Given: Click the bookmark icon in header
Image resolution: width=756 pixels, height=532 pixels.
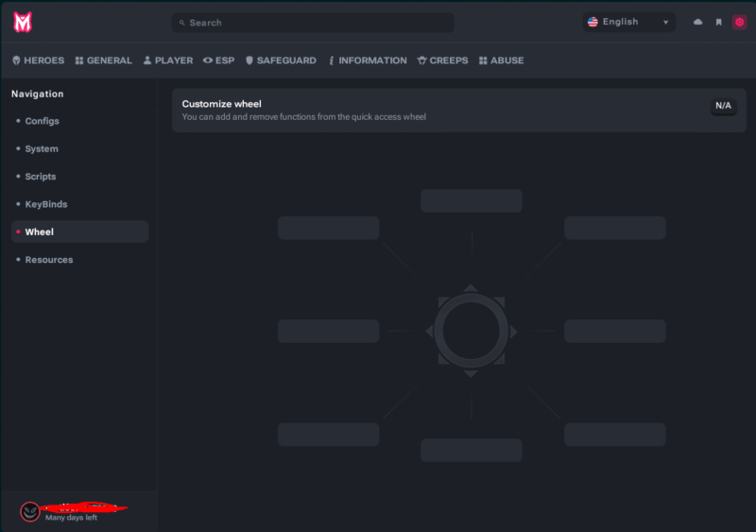Looking at the screenshot, I should tap(718, 22).
